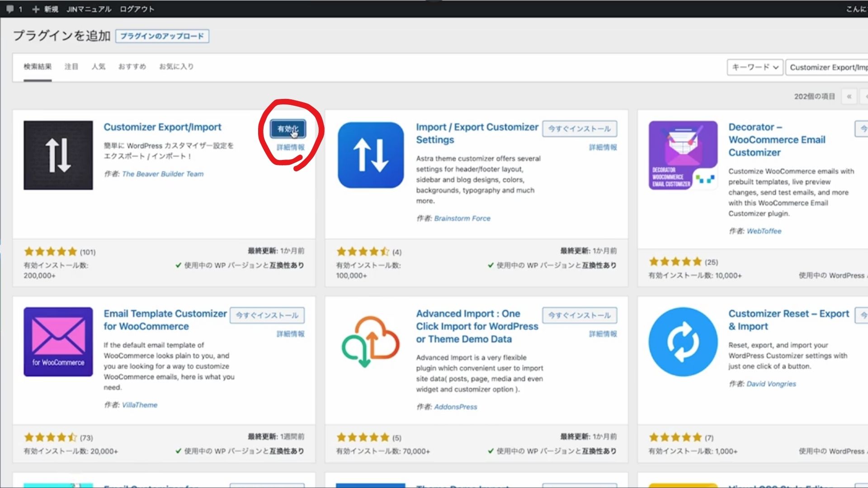Open author link The Beaver Builder Team
This screenshot has height=488, width=868.
(163, 174)
